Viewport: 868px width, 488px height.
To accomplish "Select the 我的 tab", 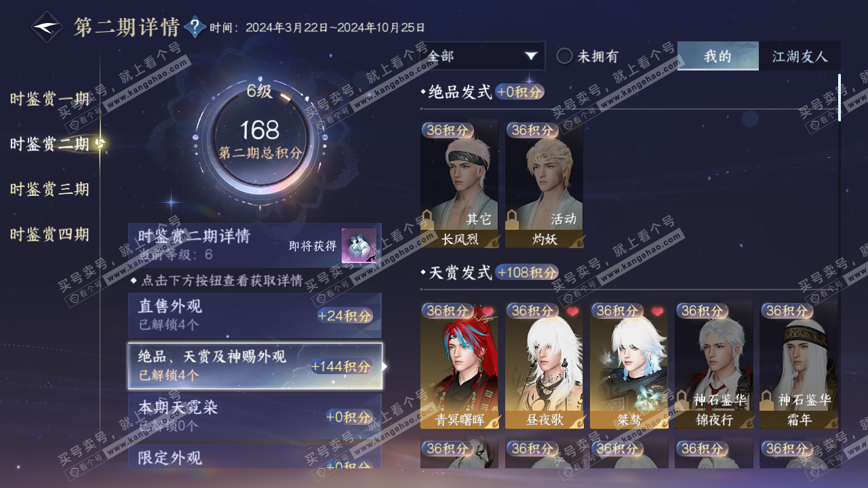I will tap(718, 56).
